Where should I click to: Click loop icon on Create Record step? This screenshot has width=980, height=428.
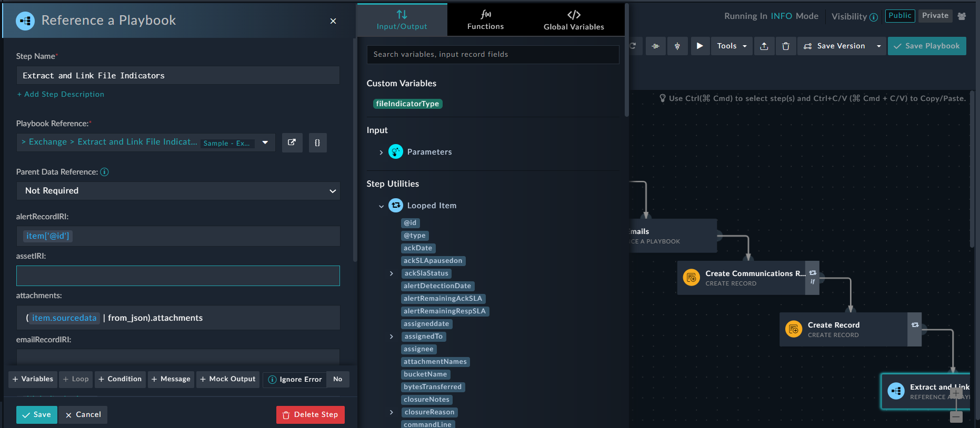(x=915, y=325)
